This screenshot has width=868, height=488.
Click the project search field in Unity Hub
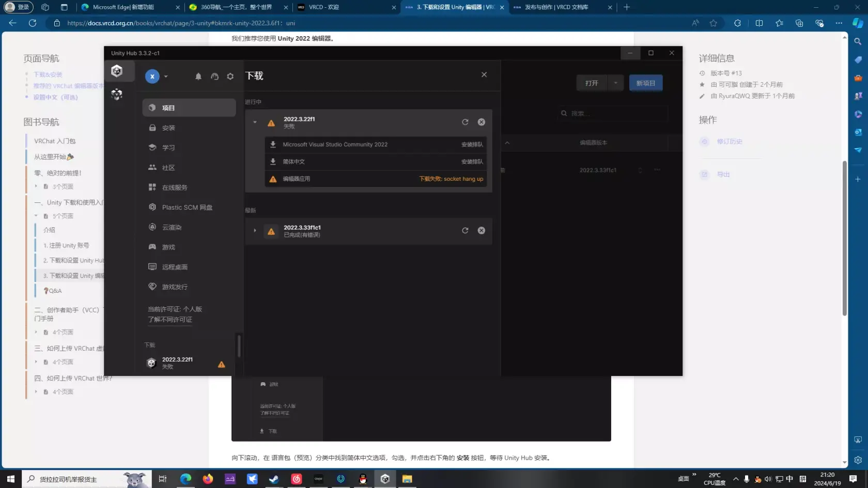tap(613, 113)
